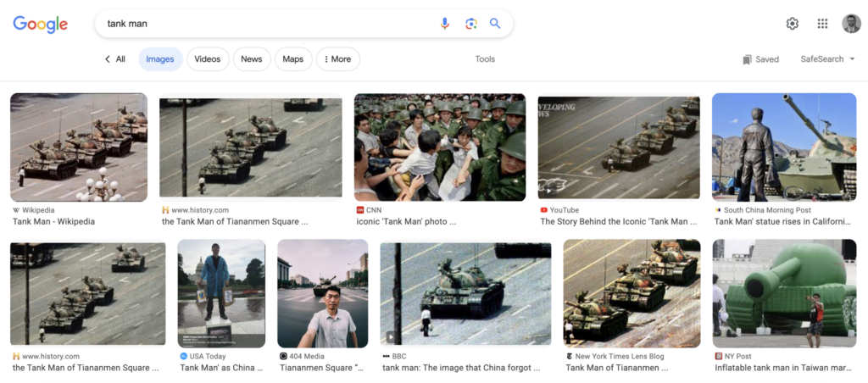Open the SafeSearch dropdown

[x=827, y=59]
